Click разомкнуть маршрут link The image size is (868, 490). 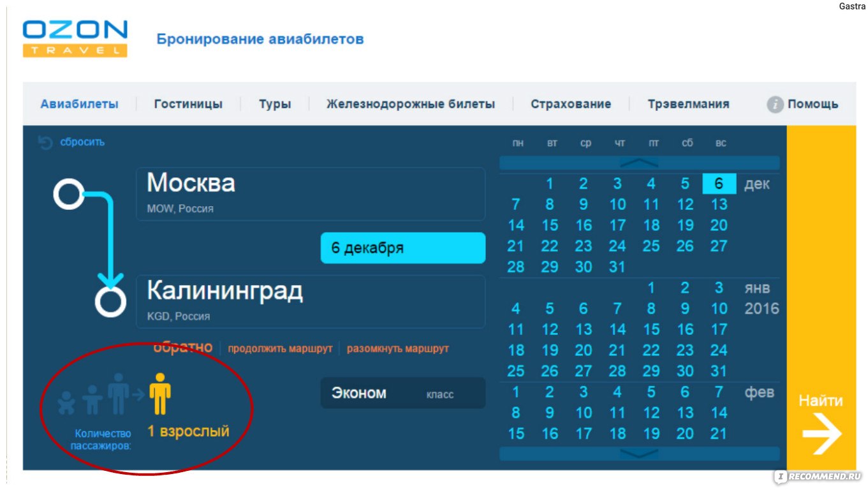(398, 349)
